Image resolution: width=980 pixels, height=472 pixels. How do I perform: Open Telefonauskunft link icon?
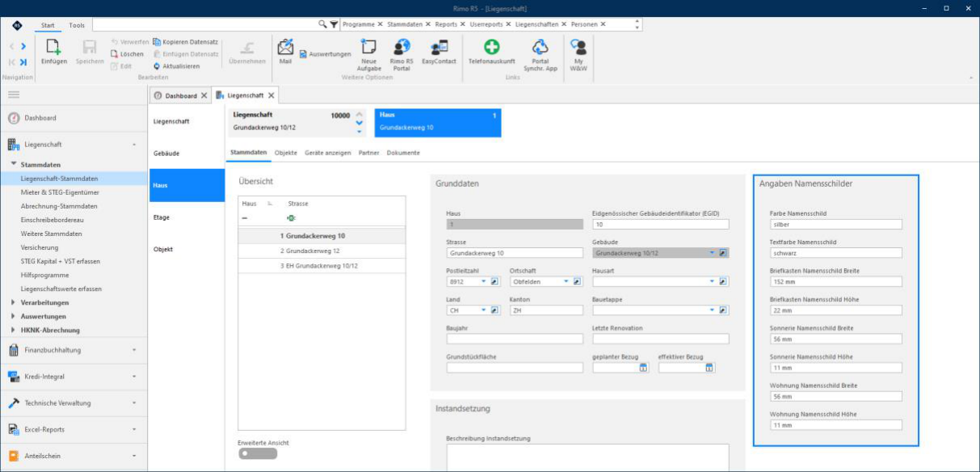[x=491, y=47]
